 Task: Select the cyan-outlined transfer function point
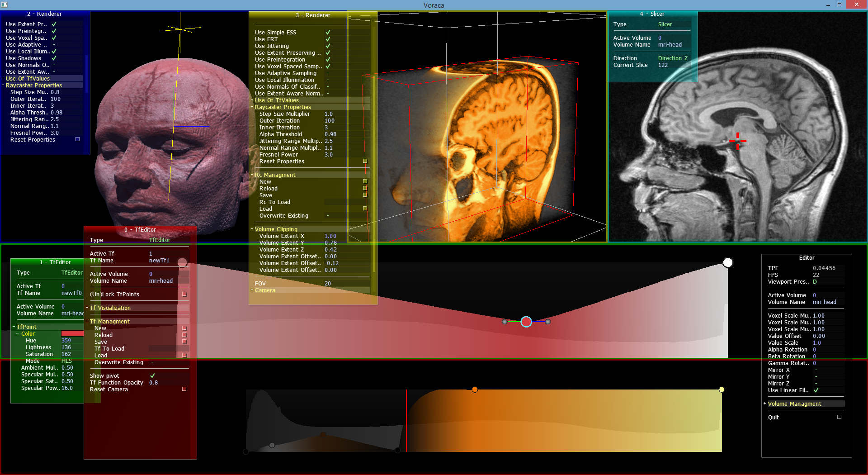click(526, 322)
